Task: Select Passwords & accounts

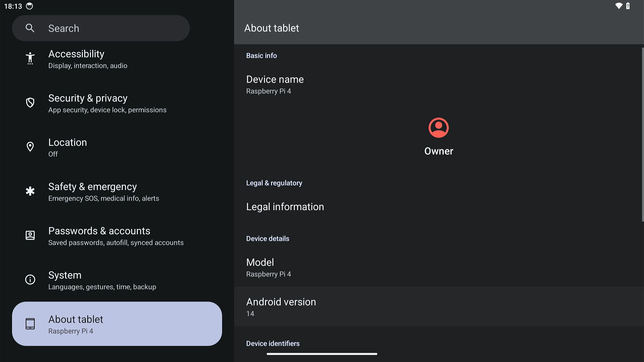Action: (117, 236)
